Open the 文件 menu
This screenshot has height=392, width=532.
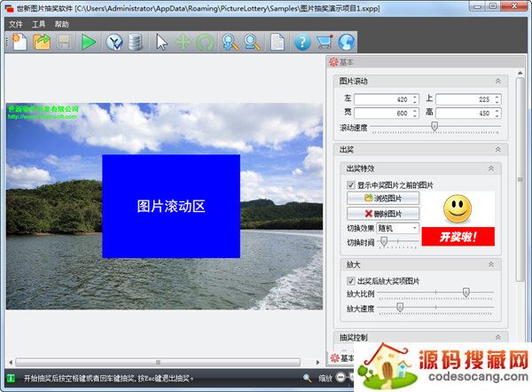pos(16,23)
